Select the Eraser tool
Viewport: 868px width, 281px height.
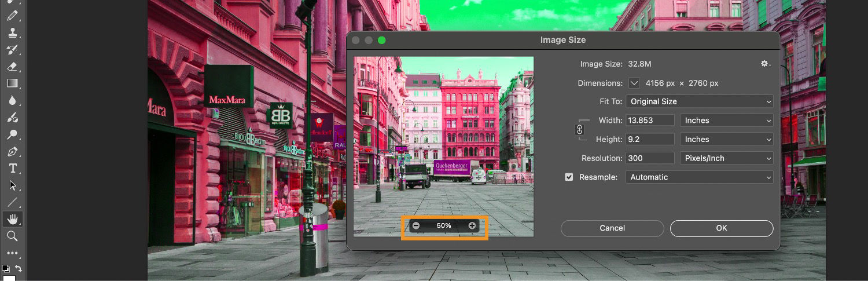tap(12, 67)
